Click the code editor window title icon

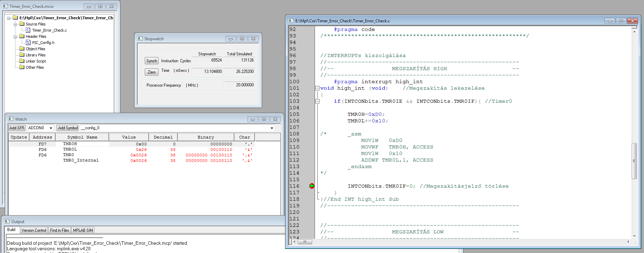pos(291,21)
